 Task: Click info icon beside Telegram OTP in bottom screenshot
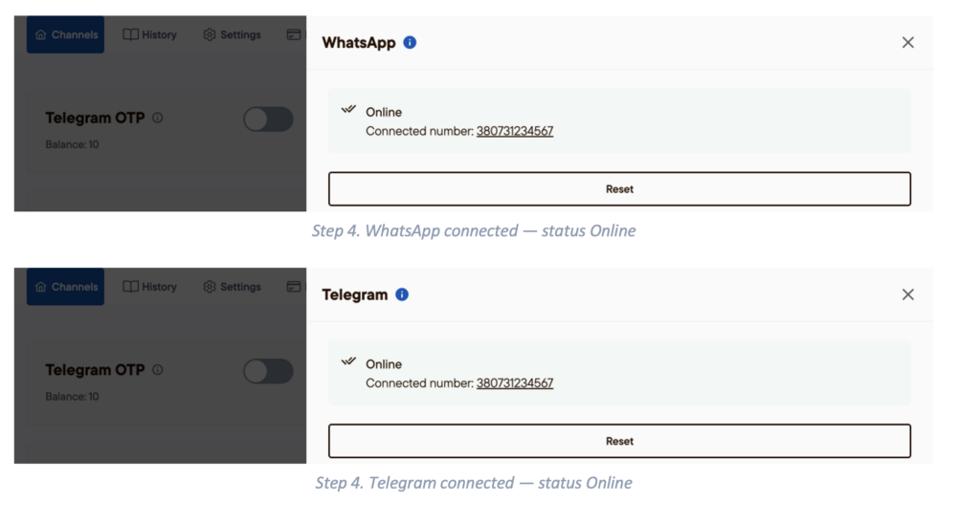(x=158, y=369)
